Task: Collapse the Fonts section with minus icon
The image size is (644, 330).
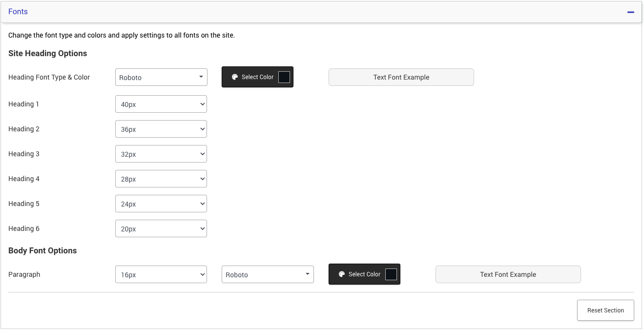Action: pyautogui.click(x=631, y=12)
